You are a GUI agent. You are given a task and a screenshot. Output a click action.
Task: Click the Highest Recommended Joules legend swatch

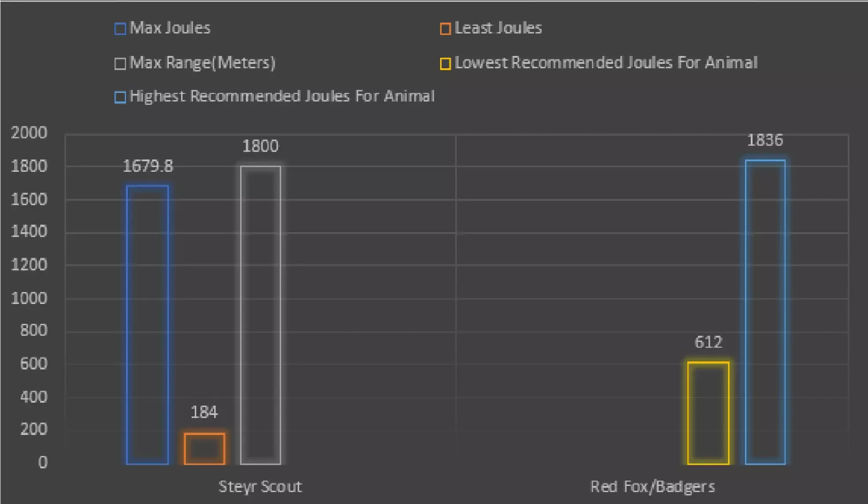(120, 97)
